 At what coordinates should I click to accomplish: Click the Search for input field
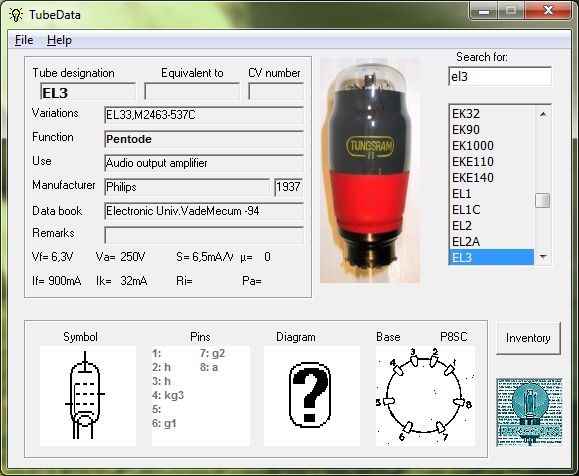tap(500, 76)
